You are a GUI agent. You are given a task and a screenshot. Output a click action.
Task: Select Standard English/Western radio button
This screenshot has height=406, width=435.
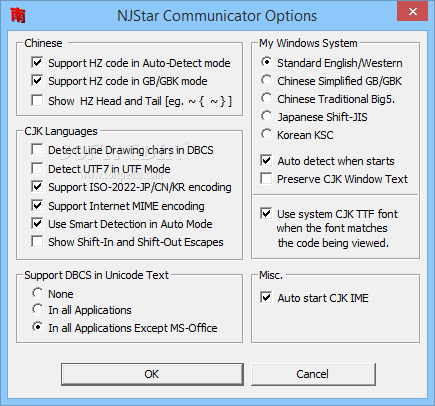(266, 62)
